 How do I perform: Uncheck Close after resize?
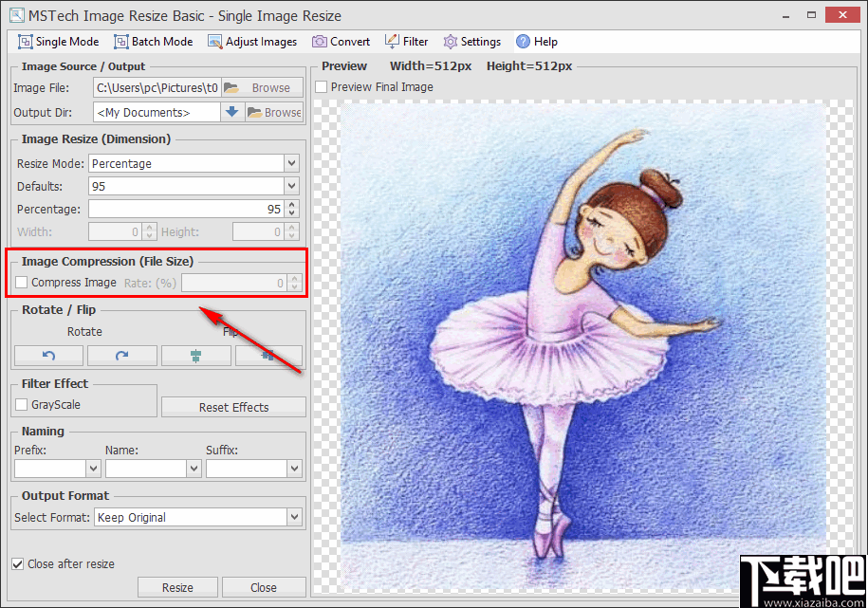point(16,562)
